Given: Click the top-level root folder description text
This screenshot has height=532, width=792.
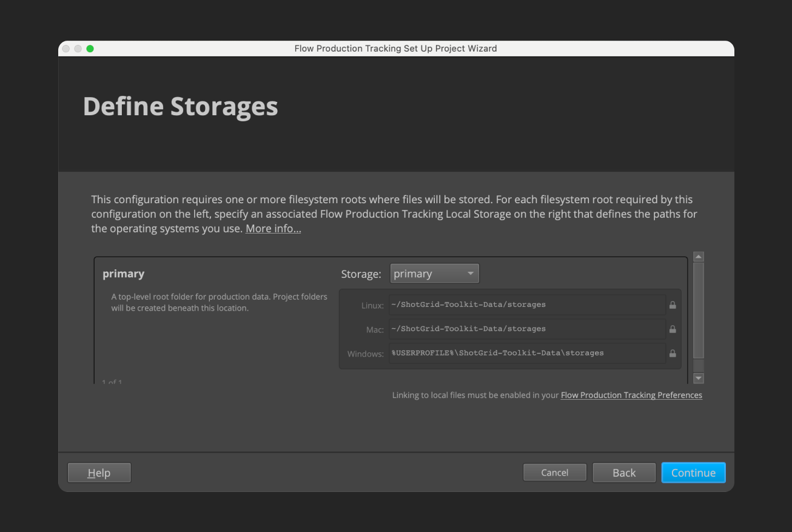Looking at the screenshot, I should pos(220,302).
